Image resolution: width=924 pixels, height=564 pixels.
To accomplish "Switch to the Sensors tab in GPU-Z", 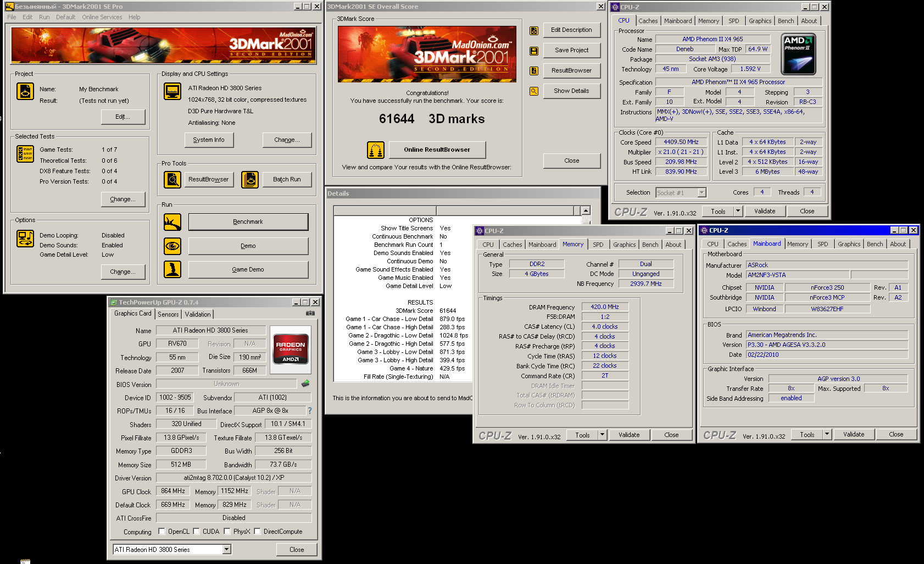I will [168, 314].
